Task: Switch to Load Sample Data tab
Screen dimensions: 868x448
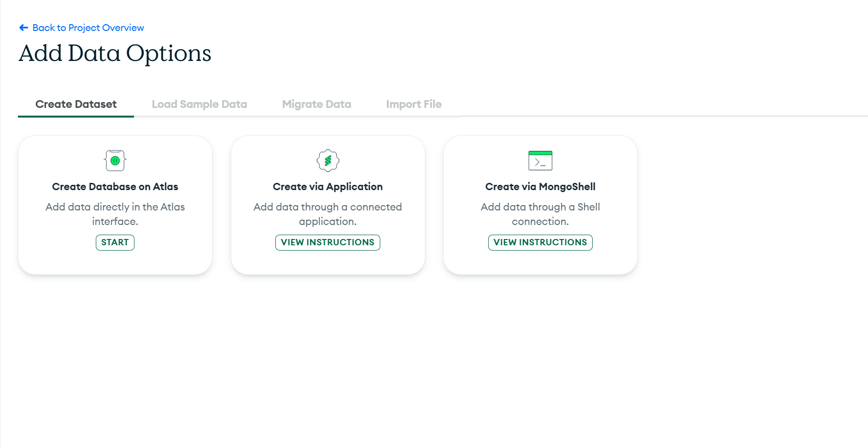Action: (199, 104)
